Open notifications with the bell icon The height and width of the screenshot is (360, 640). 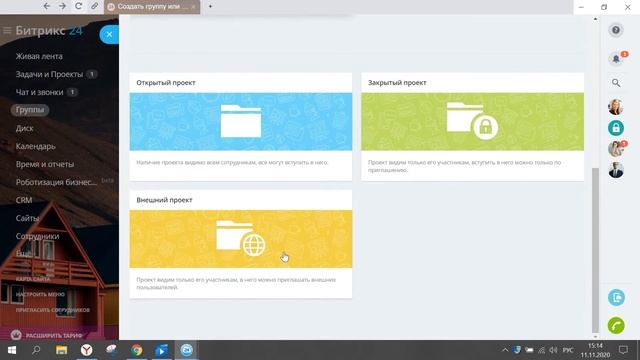(616, 59)
